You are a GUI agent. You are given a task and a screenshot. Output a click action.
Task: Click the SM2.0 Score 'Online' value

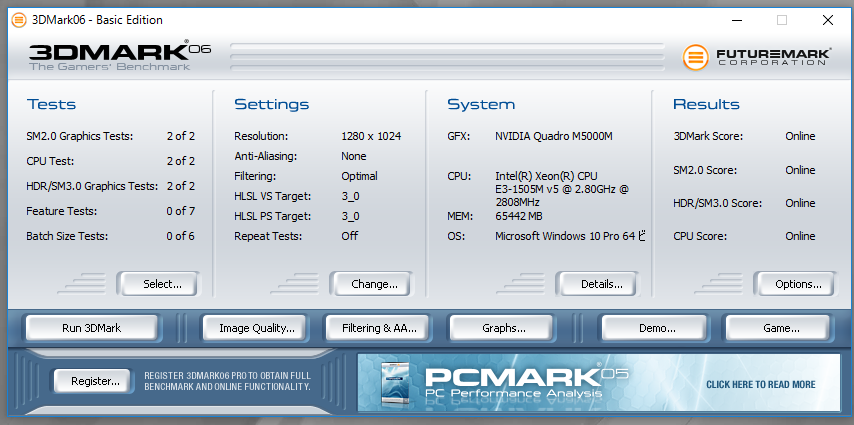pos(800,170)
